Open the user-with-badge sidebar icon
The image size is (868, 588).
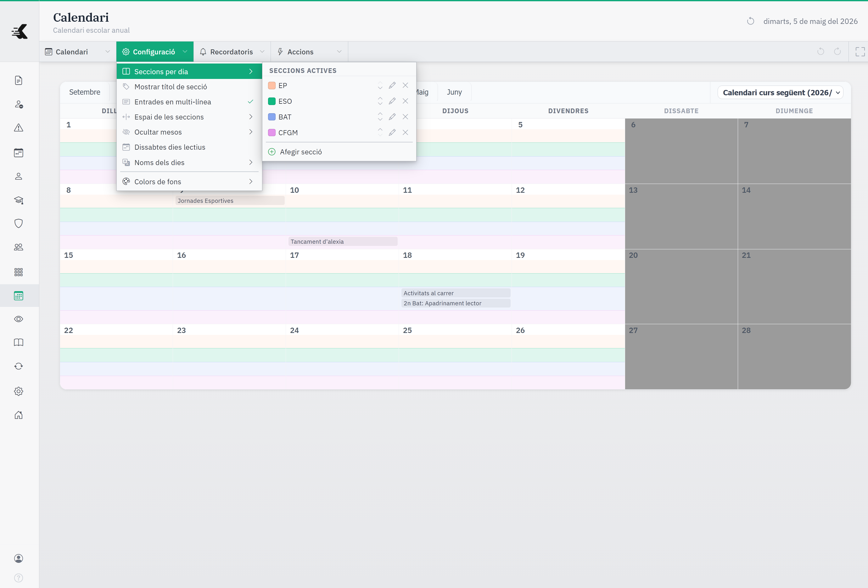pyautogui.click(x=19, y=104)
